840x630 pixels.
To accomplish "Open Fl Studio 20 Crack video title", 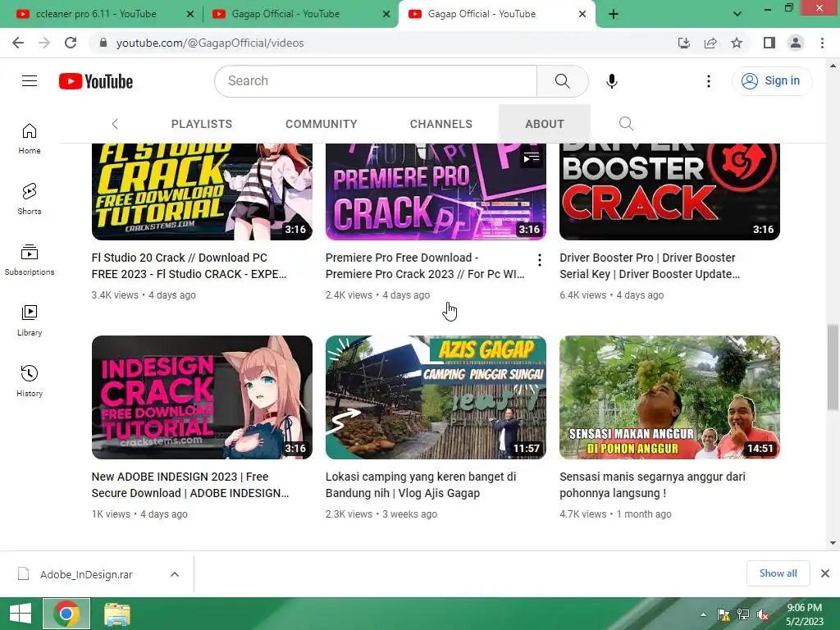I will (x=189, y=266).
